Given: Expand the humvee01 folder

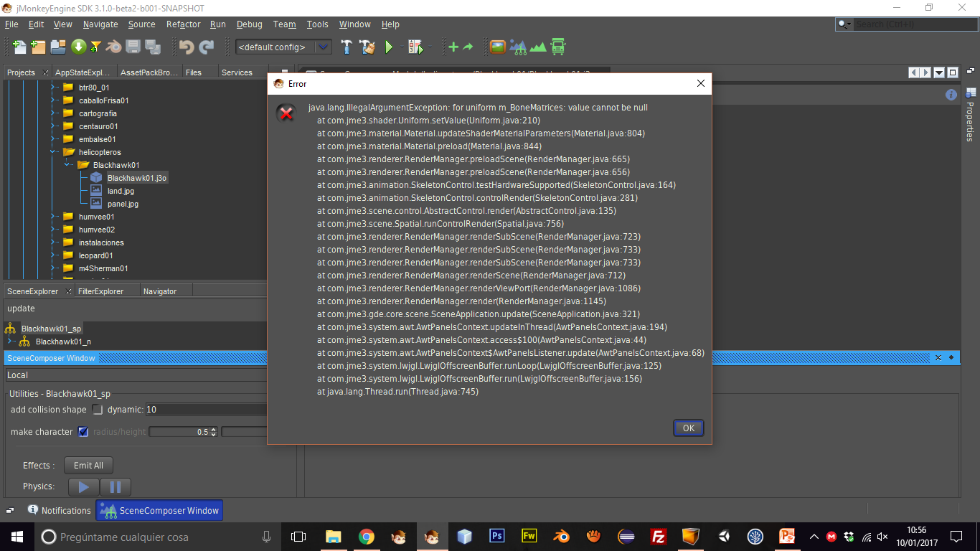Looking at the screenshot, I should click(54, 217).
